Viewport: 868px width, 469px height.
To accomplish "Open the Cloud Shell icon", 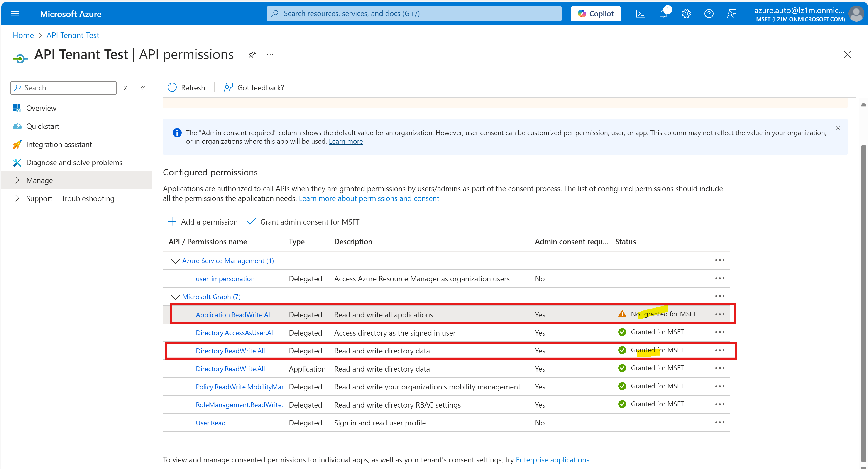I will pos(641,14).
